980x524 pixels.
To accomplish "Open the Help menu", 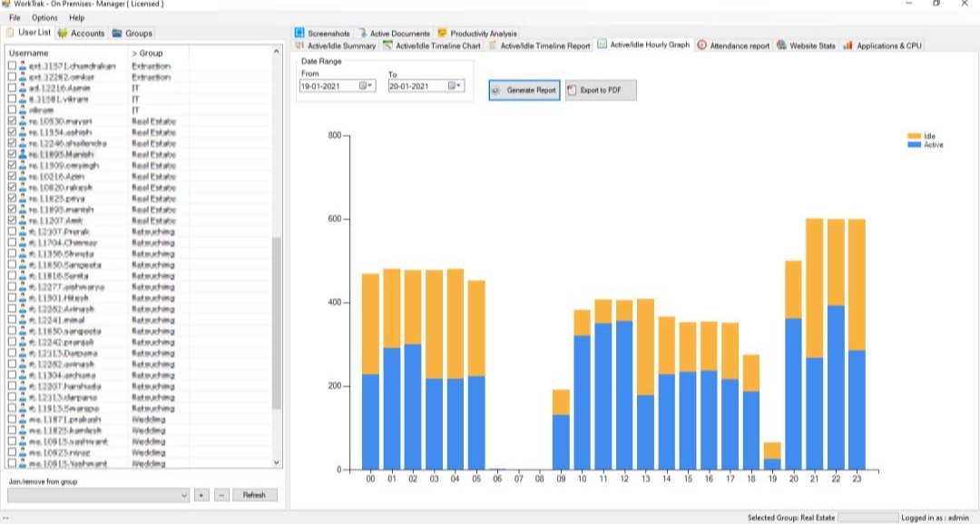I will (x=77, y=17).
